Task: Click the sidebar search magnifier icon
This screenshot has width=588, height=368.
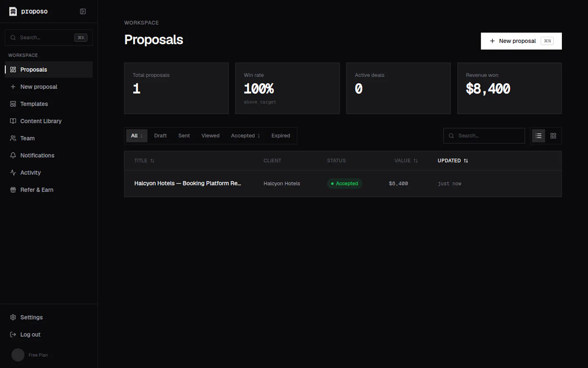Action: click(13, 38)
